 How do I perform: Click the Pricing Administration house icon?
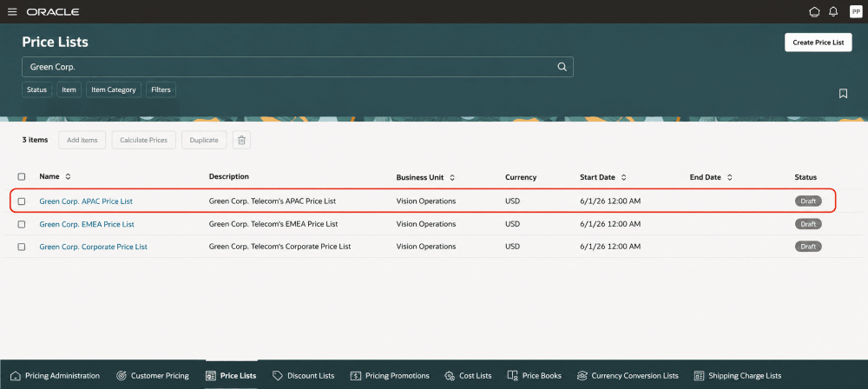pos(16,376)
